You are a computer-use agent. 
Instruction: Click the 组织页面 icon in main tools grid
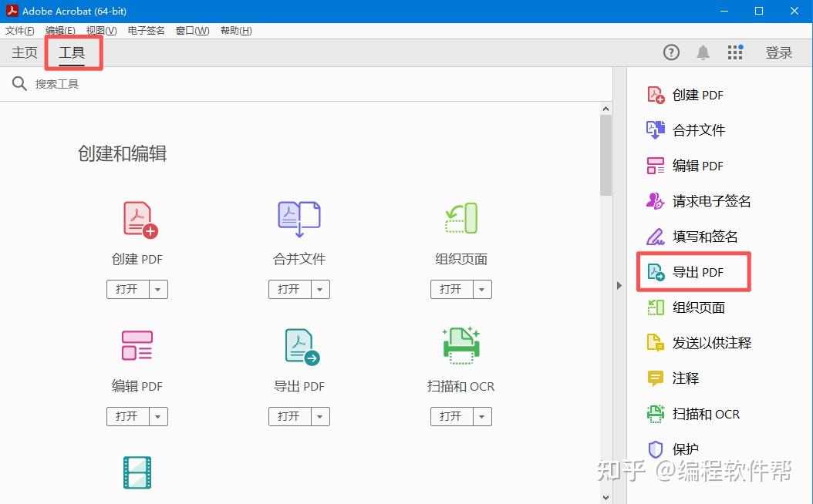point(461,218)
